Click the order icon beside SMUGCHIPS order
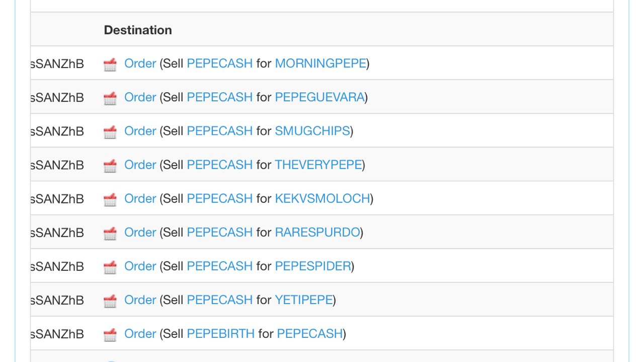The image size is (644, 362). tap(110, 131)
